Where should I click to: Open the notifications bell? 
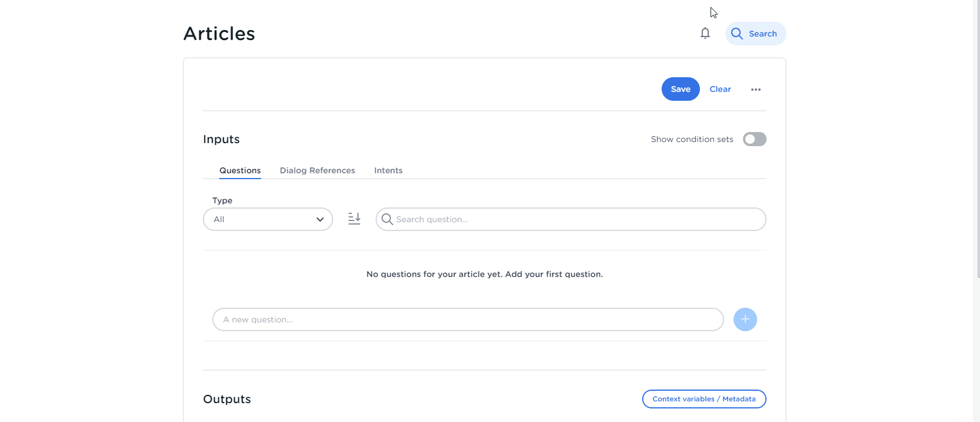coord(705,34)
